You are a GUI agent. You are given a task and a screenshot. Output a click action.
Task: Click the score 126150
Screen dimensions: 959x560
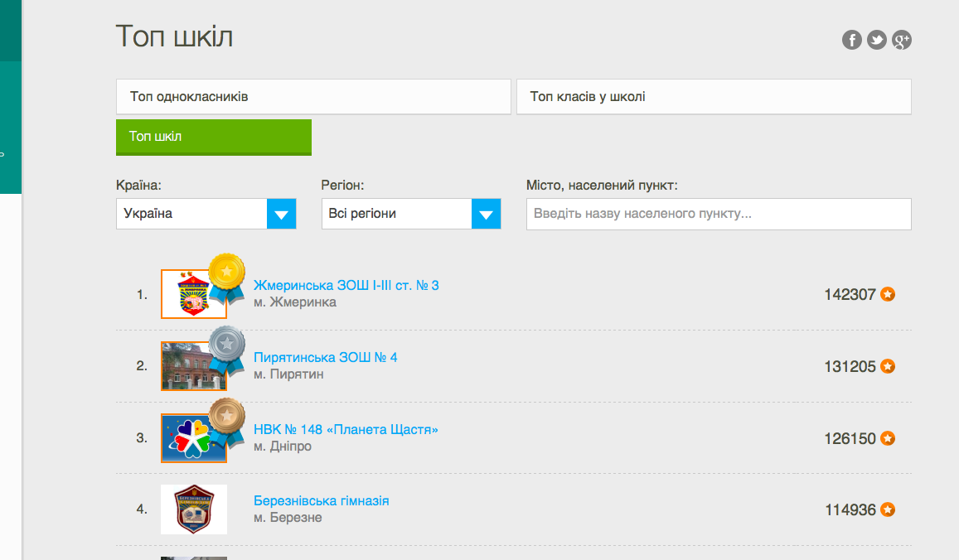(850, 439)
